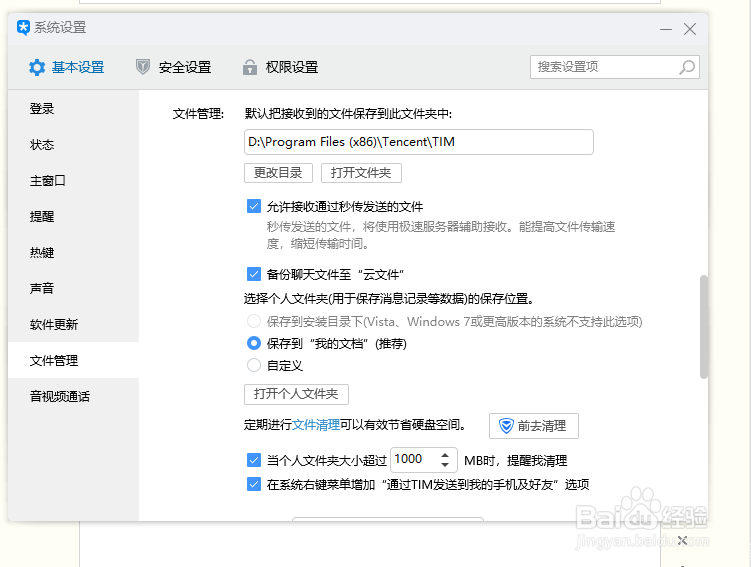Click the 更改目录 button

coord(278,173)
